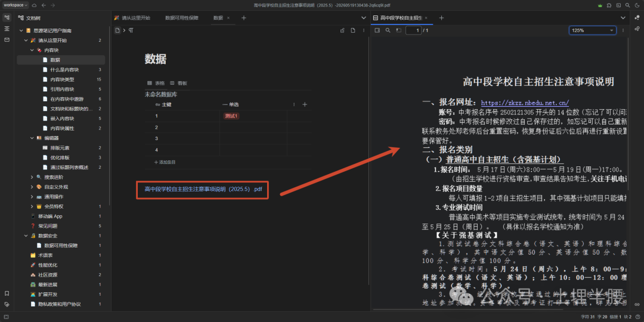Screen dimensions: 644x322
Task: Open the workspace dropdown
Action: click(16, 5)
